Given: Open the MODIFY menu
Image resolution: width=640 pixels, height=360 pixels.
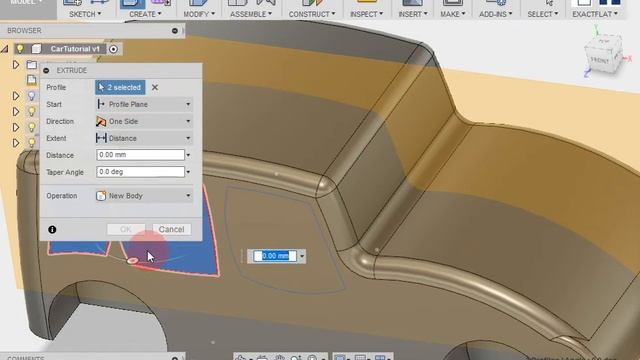Looking at the screenshot, I should click(x=199, y=14).
